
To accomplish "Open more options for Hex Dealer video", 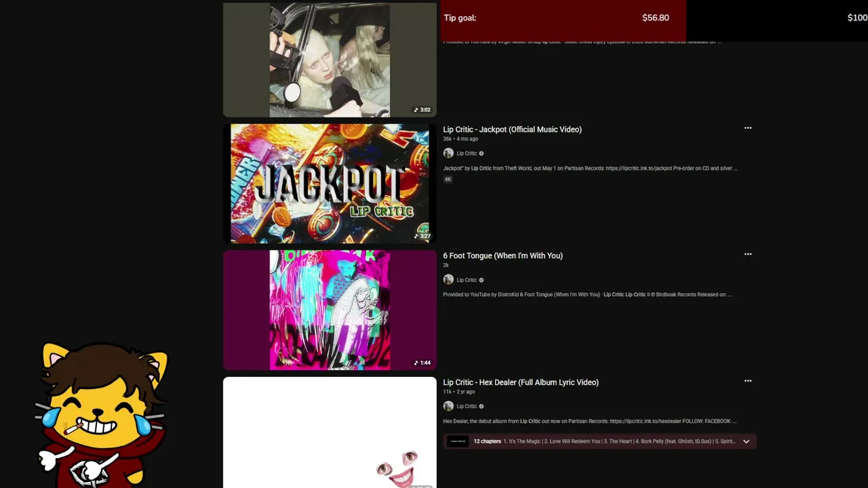I will pos(748,381).
